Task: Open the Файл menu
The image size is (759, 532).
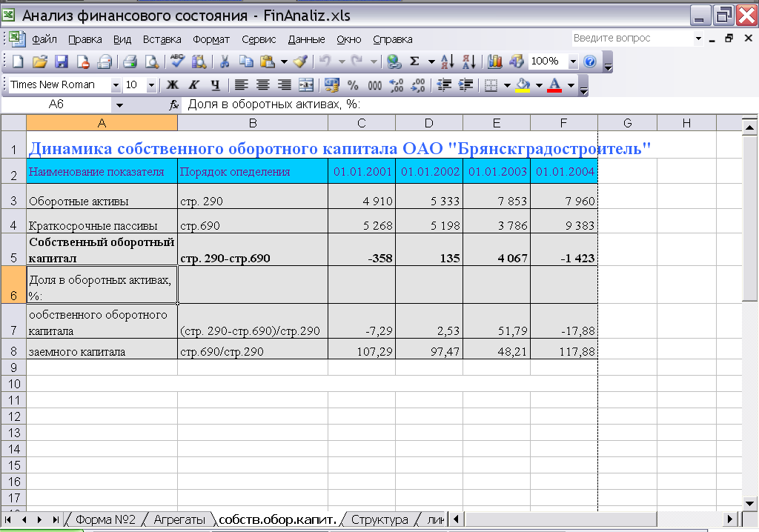Action: pos(44,39)
